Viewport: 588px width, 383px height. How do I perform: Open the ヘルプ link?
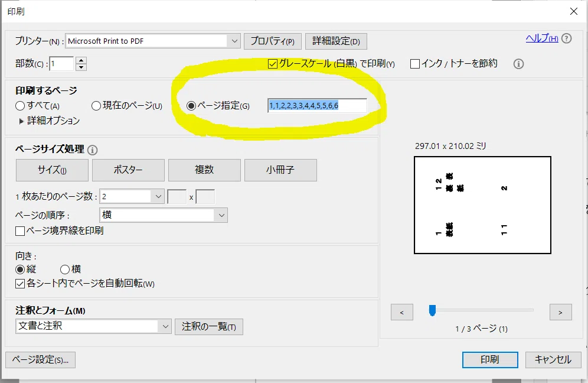542,38
